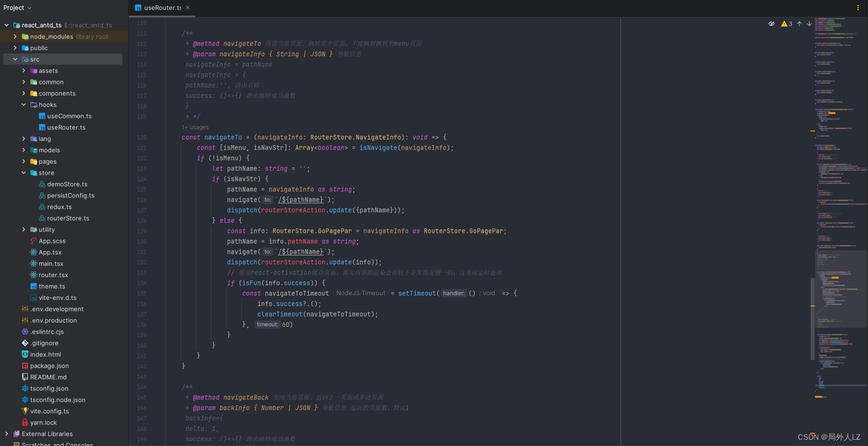Viewport: 868px width, 446px height.
Task: Click the App.scss stylesheet icon
Action: point(34,241)
